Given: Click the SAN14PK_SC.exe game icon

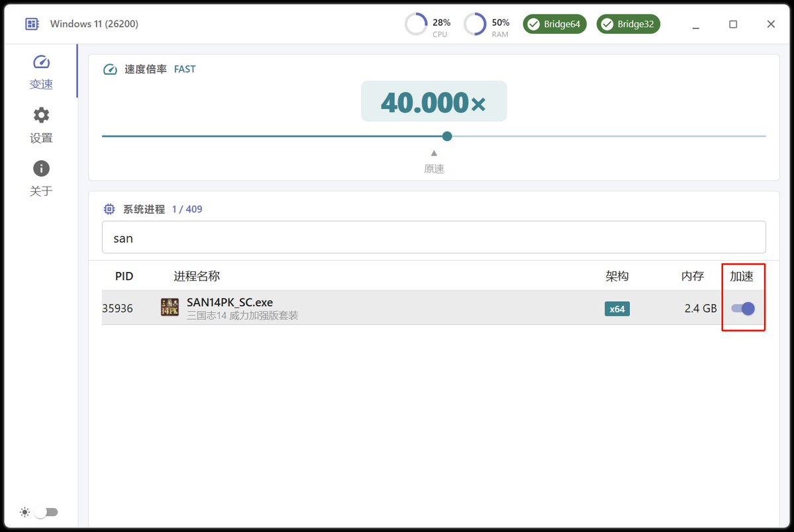Looking at the screenshot, I should click(170, 307).
